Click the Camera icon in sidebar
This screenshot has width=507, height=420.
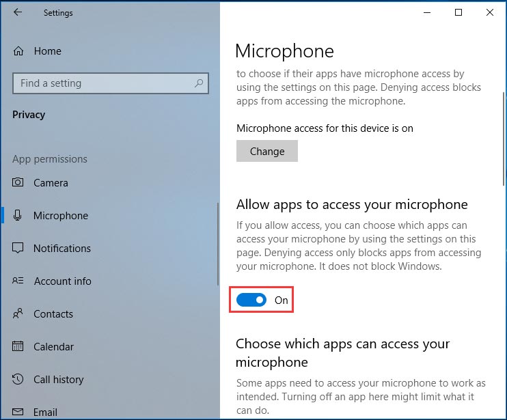pyautogui.click(x=18, y=182)
